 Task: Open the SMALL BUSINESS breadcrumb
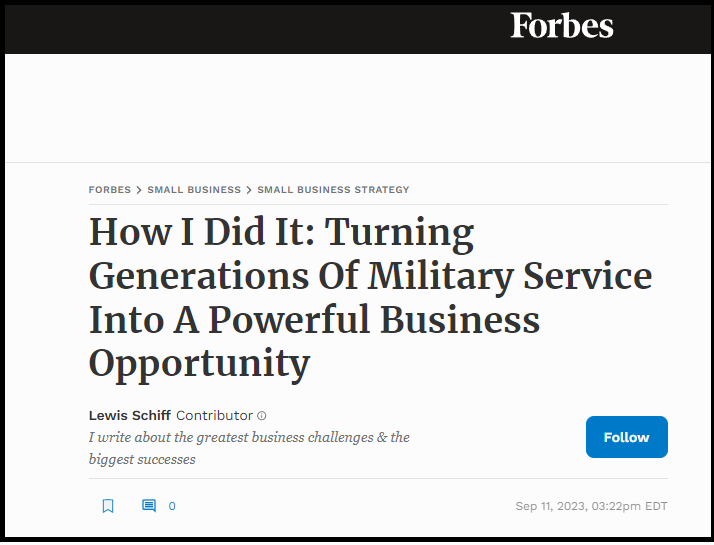point(194,190)
